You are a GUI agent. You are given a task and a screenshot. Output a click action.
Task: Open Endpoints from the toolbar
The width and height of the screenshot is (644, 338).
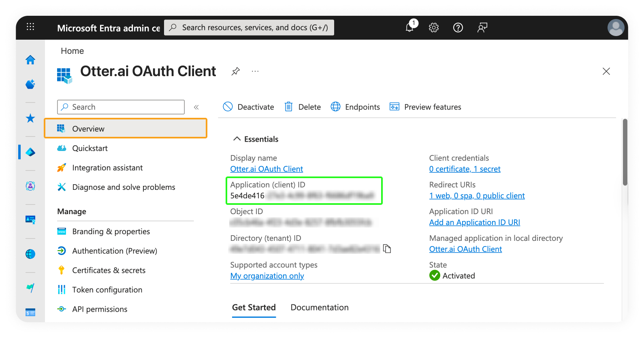(356, 107)
